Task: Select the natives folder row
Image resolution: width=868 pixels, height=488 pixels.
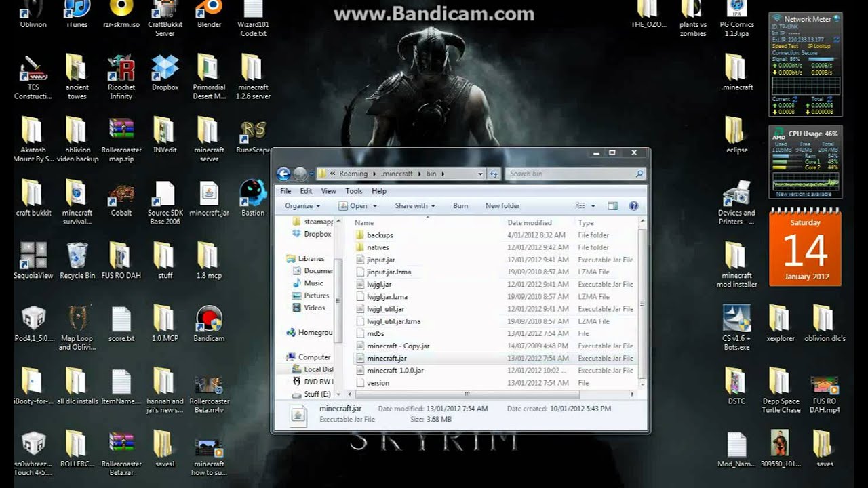Action: click(494, 247)
